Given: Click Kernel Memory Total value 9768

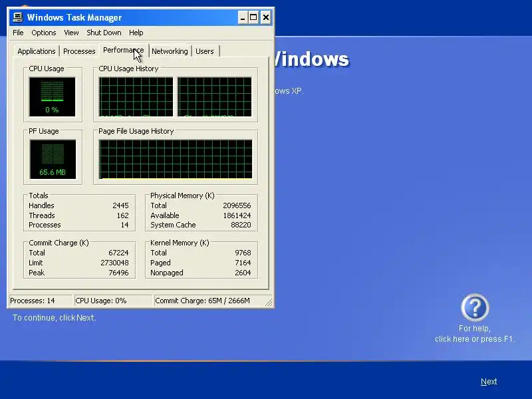Looking at the screenshot, I should 243,253.
